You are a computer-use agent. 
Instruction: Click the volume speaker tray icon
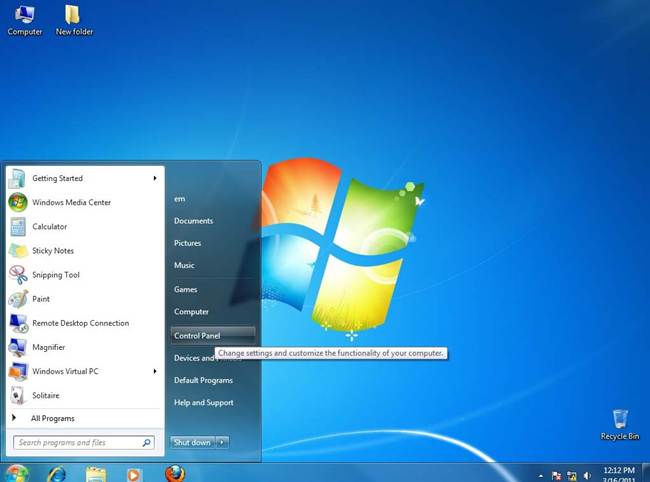coord(587,476)
